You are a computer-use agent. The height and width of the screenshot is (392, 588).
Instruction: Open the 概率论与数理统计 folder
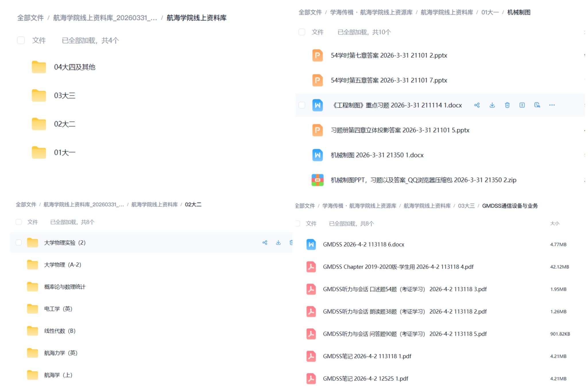click(65, 287)
